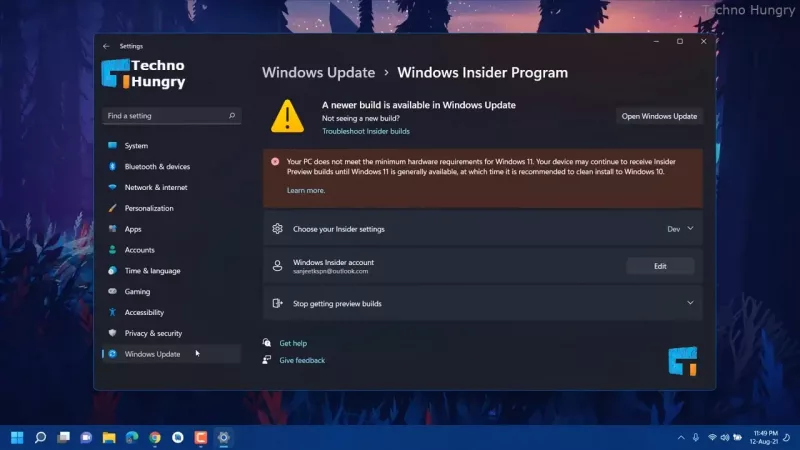Click Give feedback link
This screenshot has width=800, height=450.
tap(302, 360)
